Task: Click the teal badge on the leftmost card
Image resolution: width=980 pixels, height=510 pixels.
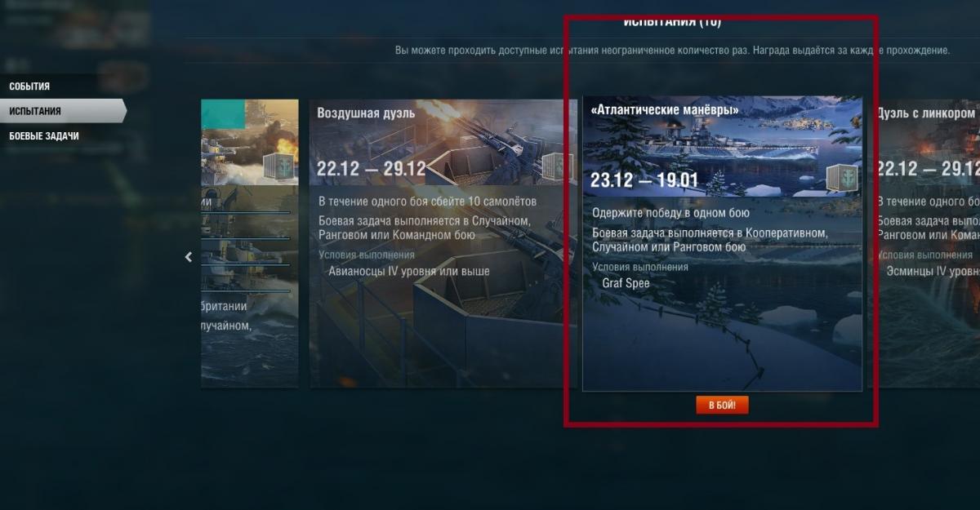Action: point(223,114)
